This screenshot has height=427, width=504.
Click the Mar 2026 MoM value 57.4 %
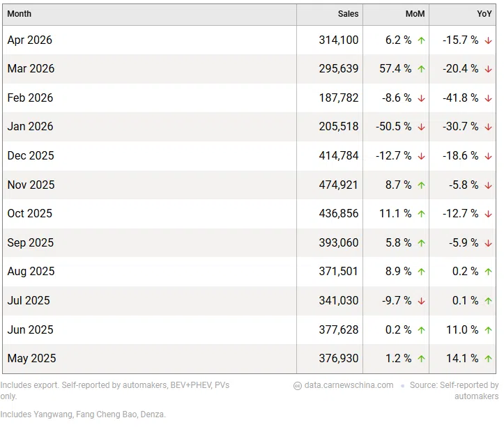(x=395, y=68)
